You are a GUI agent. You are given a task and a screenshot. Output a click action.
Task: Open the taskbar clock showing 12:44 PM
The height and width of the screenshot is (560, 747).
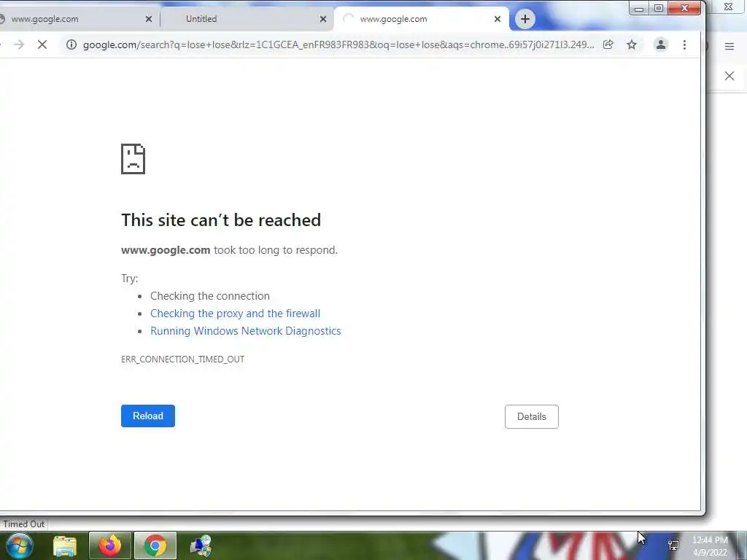pyautogui.click(x=710, y=546)
